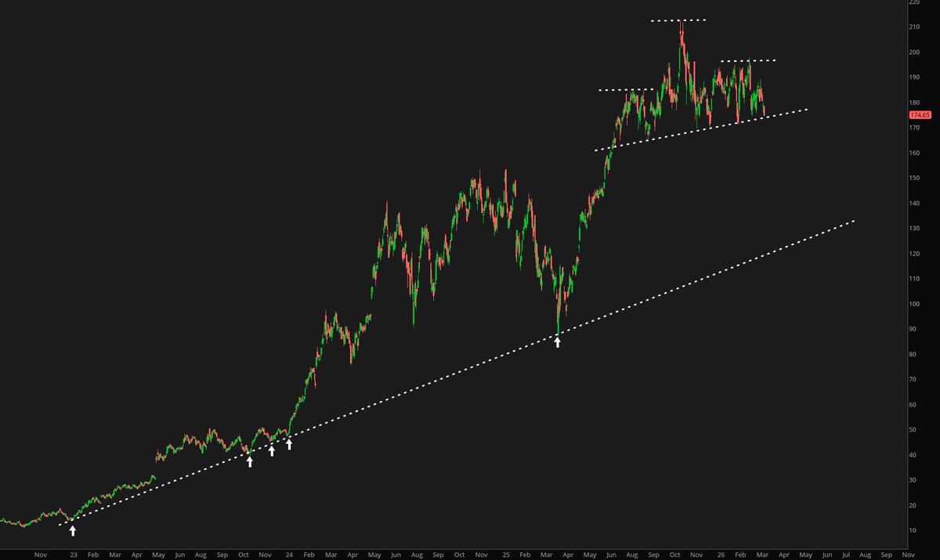940x560 pixels.
Task: Select the 26 year label on time axis
Action: click(722, 554)
